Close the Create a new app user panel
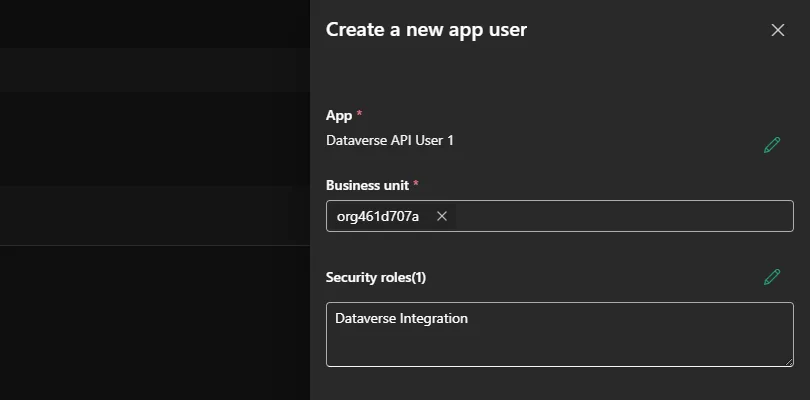The width and height of the screenshot is (810, 400). click(x=777, y=30)
